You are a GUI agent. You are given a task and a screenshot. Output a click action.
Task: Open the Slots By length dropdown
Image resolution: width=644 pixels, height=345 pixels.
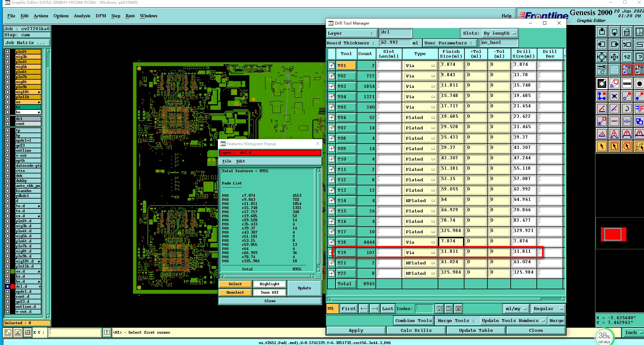click(x=500, y=33)
